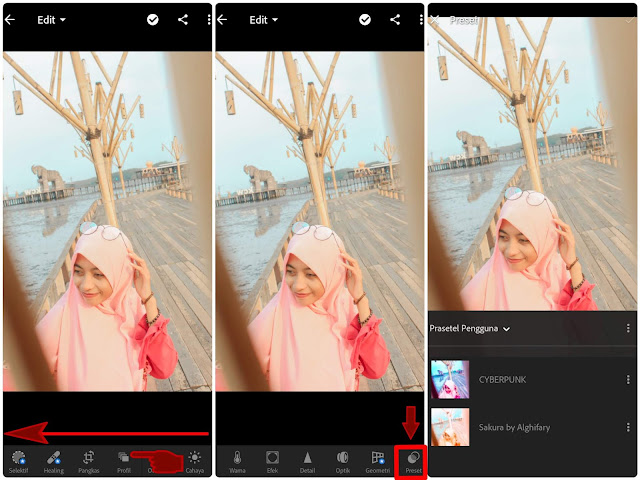Close the Preset view with X
The image size is (640, 480).
point(435,20)
